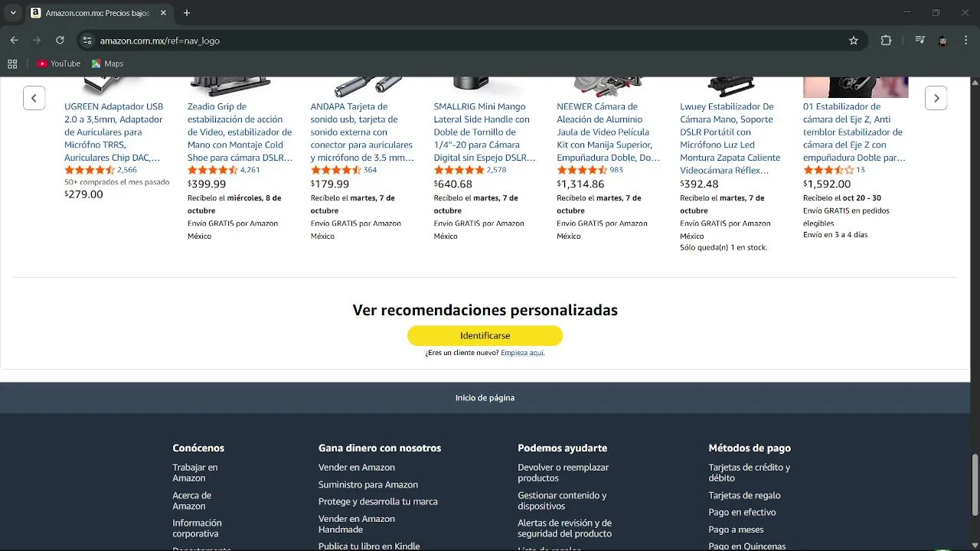The width and height of the screenshot is (980, 551).
Task: Click the $1,314.86 NEEWER price
Action: [580, 184]
